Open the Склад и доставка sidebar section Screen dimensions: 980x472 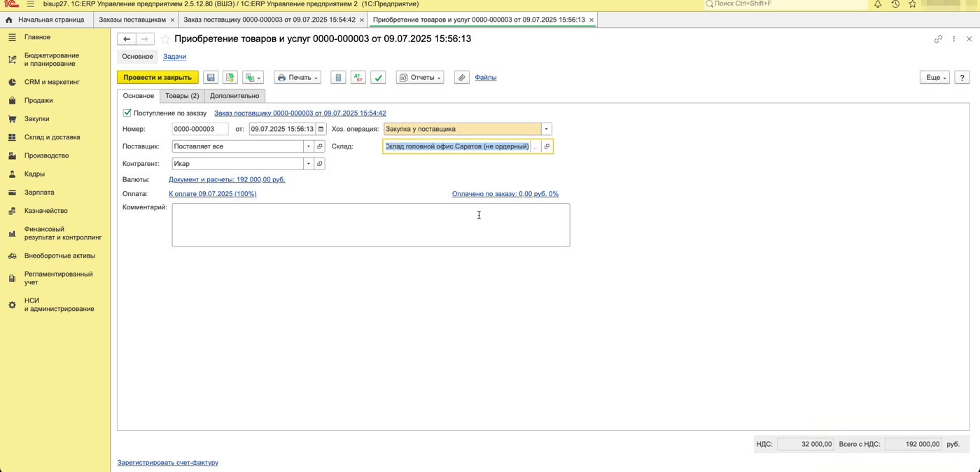(x=52, y=137)
